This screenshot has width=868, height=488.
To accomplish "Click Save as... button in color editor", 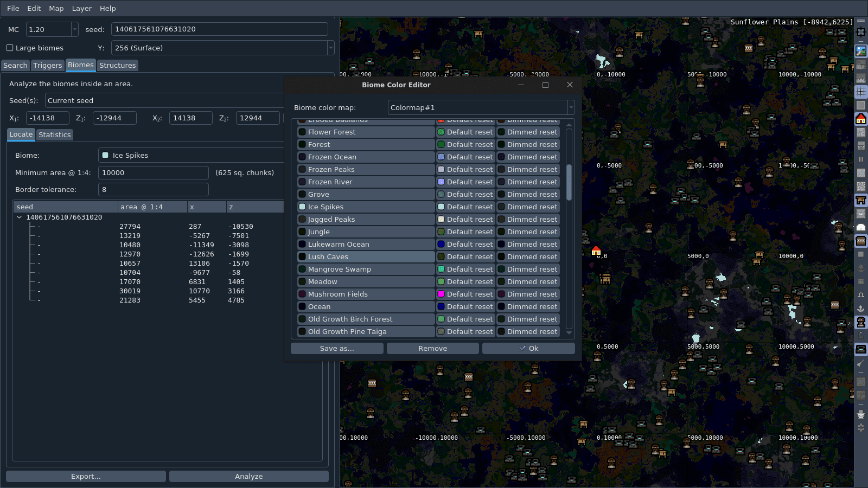I will [x=337, y=348].
